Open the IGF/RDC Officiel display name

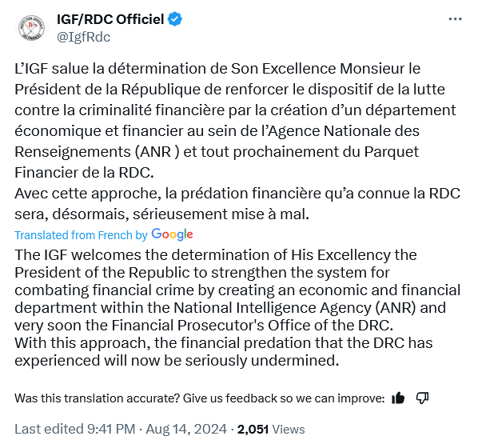coord(110,19)
